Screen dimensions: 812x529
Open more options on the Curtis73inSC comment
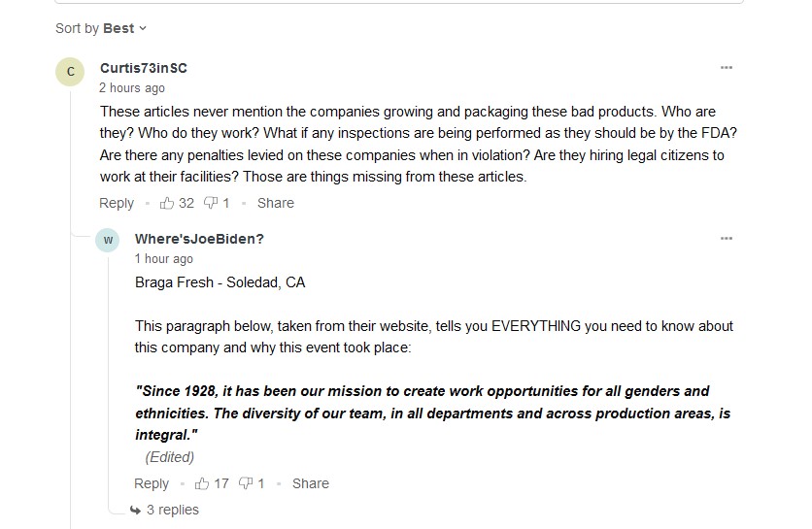click(x=726, y=67)
